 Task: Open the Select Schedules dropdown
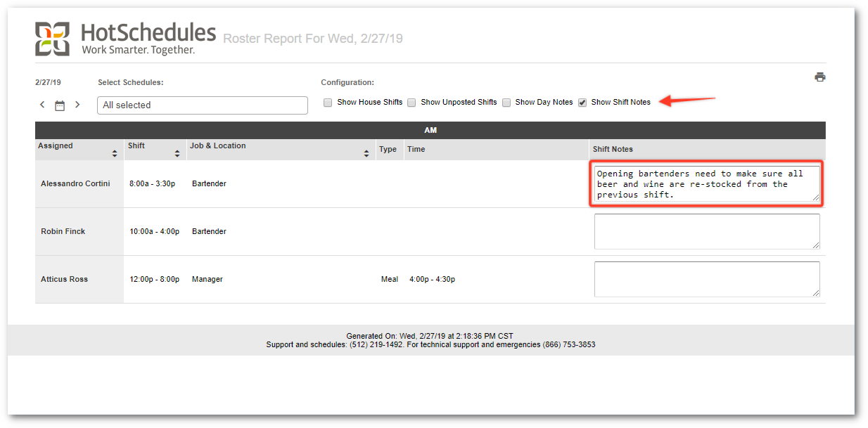pos(203,105)
